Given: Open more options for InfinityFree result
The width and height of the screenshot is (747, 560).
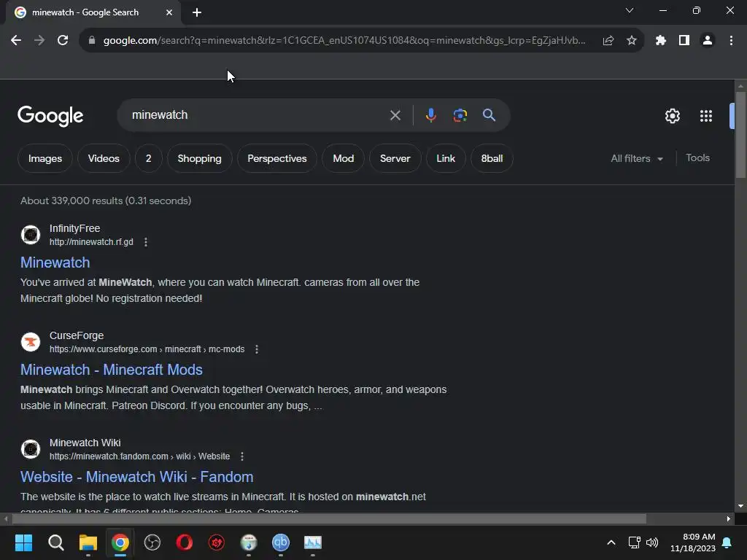Looking at the screenshot, I should click(x=146, y=242).
